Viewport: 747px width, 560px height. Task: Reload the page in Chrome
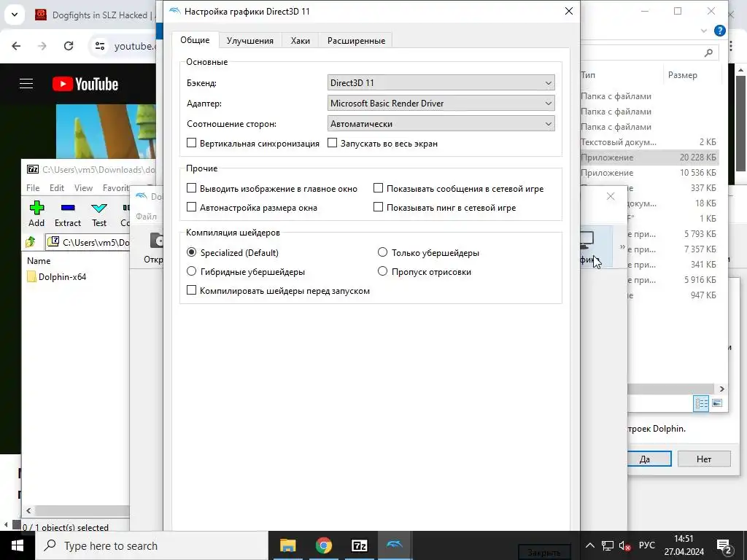(69, 46)
